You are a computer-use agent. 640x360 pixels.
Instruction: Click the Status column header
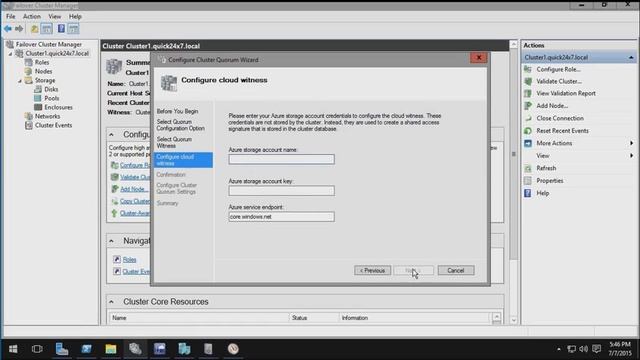[299, 318]
